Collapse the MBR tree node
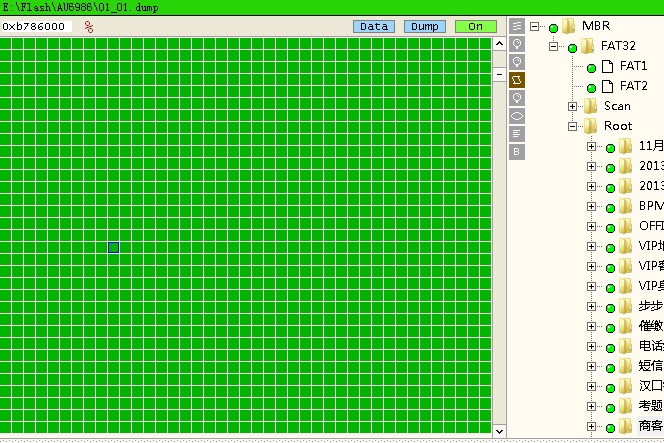 click(535, 27)
